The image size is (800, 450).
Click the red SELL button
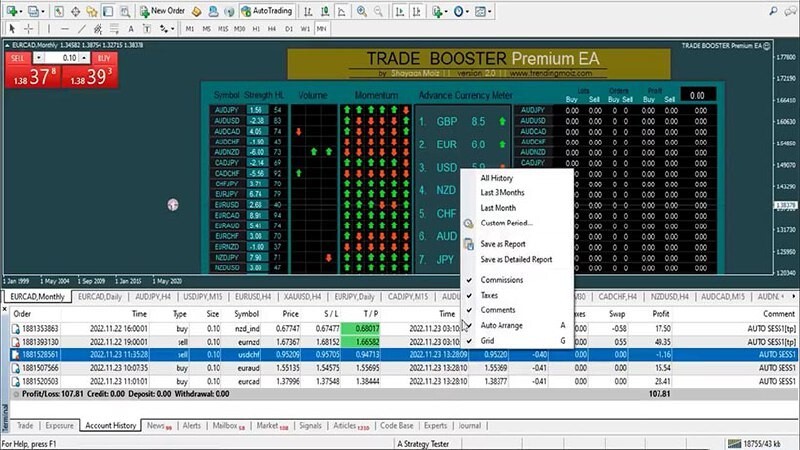[33, 70]
